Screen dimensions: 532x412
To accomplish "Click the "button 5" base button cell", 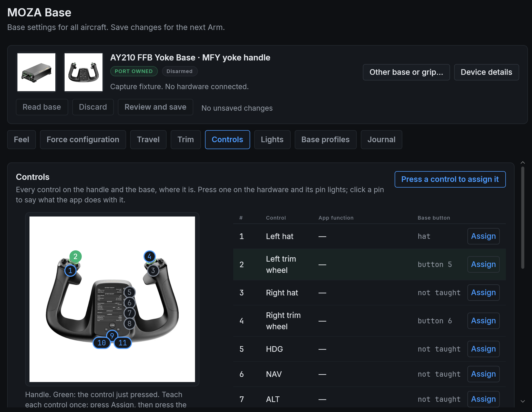I will click(x=435, y=264).
